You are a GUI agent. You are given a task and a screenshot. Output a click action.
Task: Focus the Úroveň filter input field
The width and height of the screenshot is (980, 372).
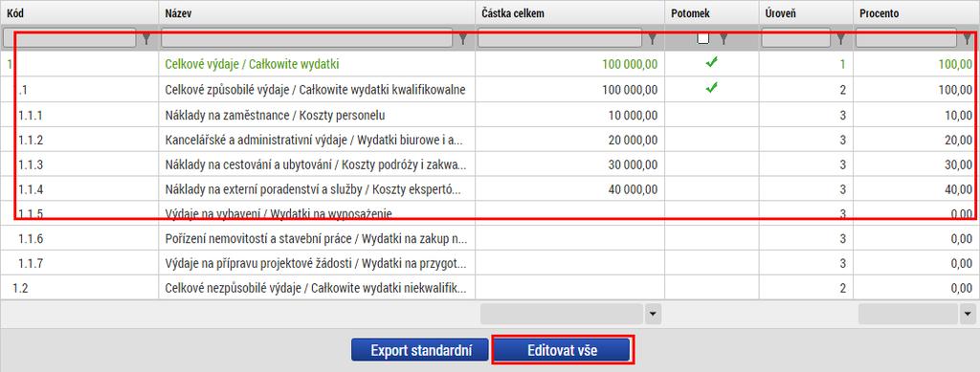coord(796,38)
